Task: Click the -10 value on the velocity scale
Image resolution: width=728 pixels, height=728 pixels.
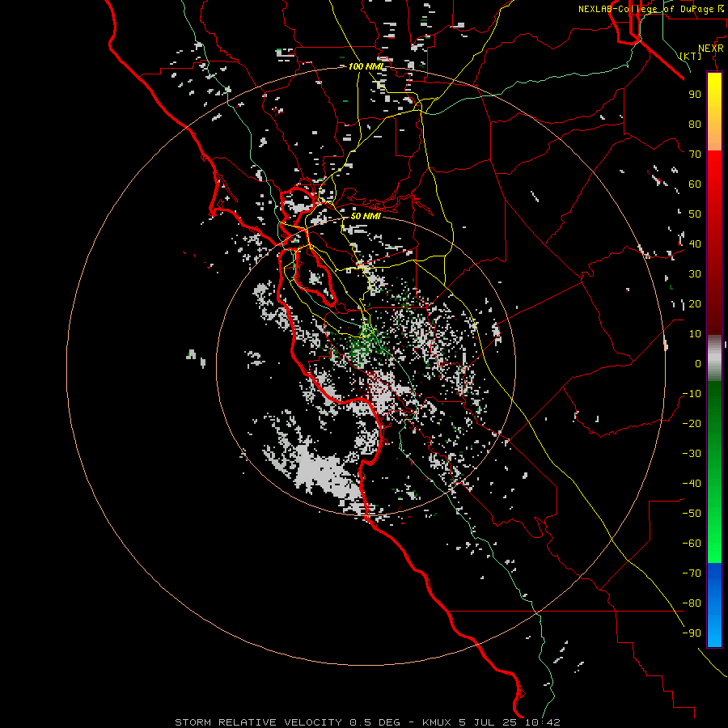Action: (x=692, y=394)
